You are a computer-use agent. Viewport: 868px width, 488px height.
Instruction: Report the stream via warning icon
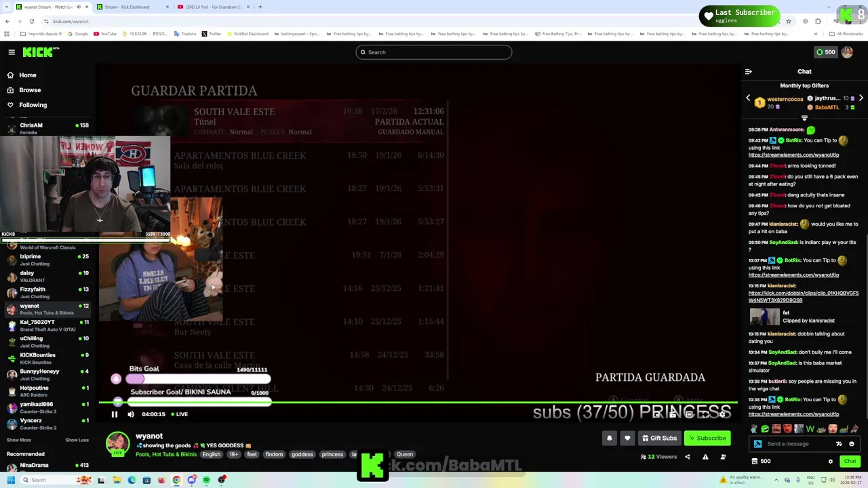click(705, 457)
